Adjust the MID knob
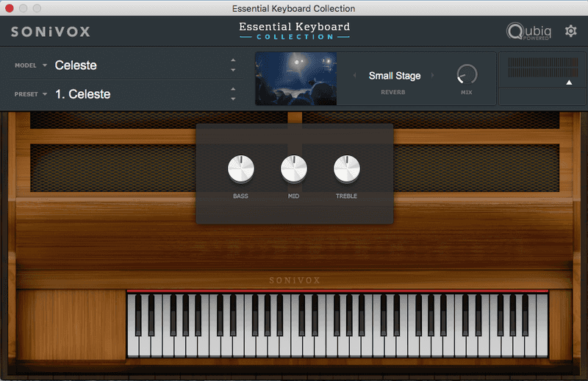The image size is (588, 381). coord(293,169)
